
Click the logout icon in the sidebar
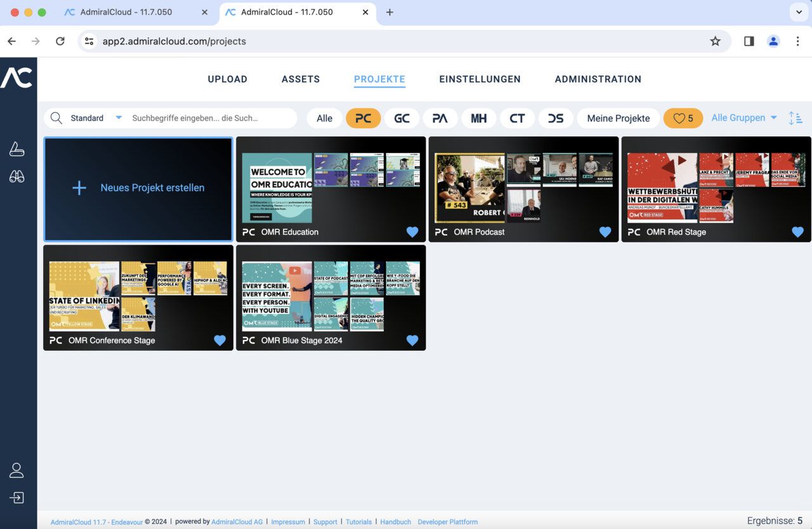17,497
